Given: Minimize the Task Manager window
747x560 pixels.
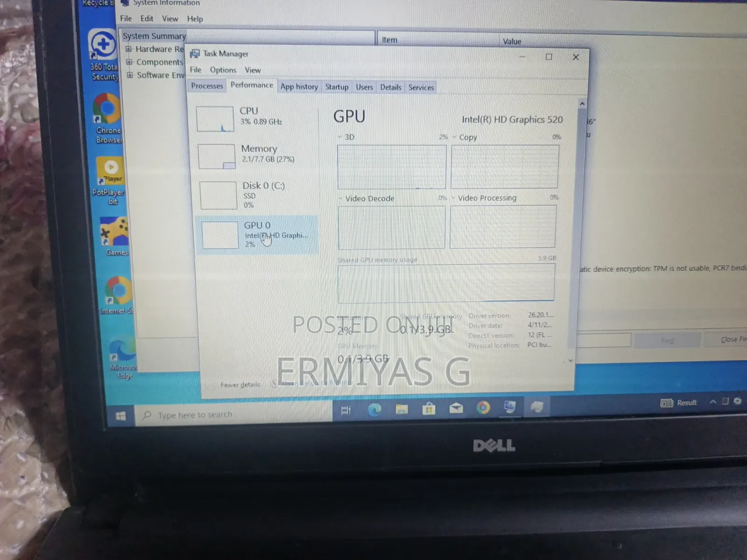Looking at the screenshot, I should [522, 57].
